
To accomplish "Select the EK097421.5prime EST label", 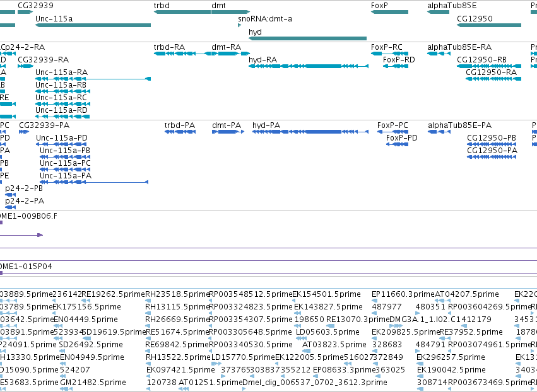I will (180, 370).
